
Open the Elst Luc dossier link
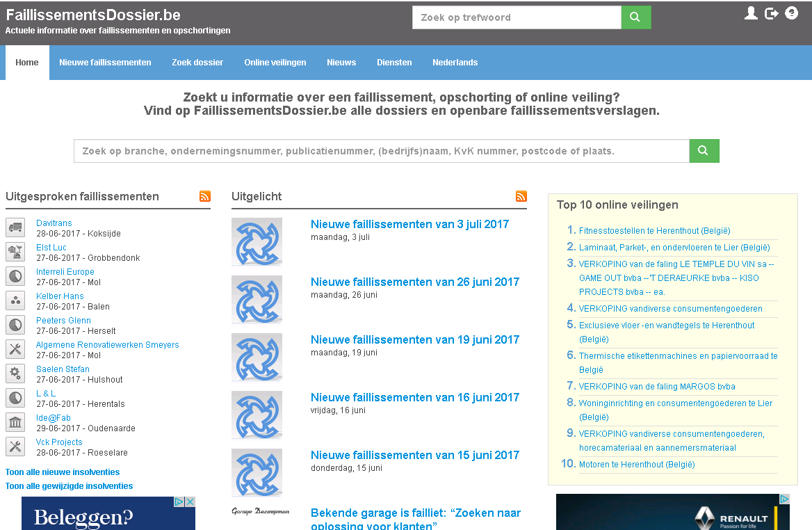[51, 248]
